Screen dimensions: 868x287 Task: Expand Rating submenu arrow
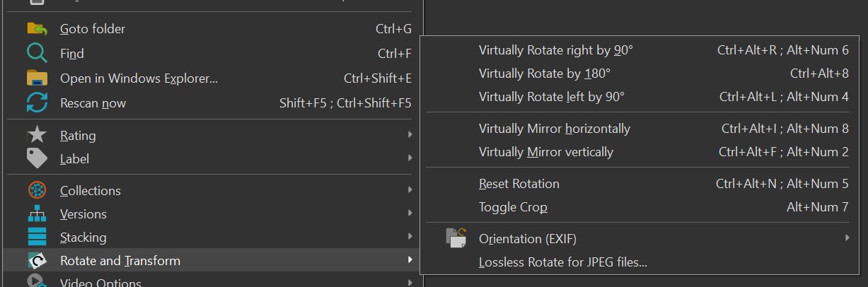pos(410,135)
